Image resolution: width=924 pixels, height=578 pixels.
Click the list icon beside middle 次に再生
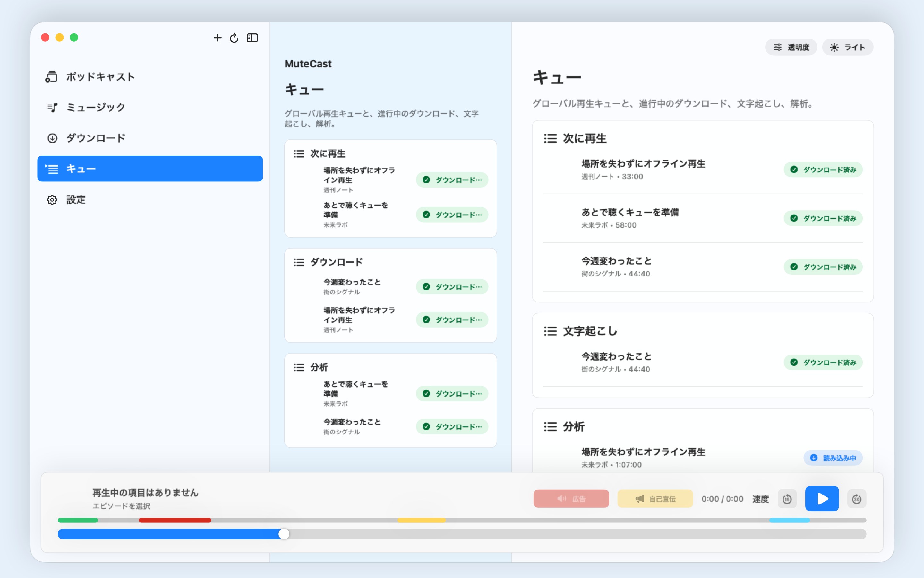tap(299, 154)
